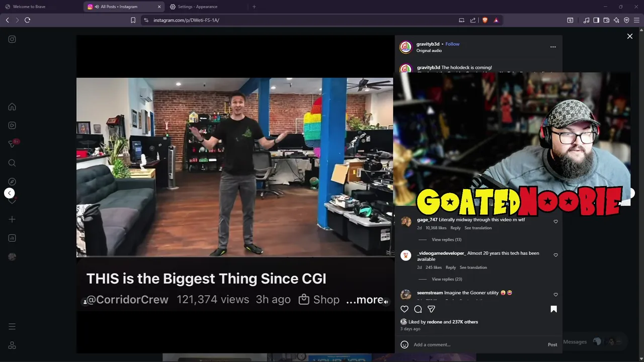Bookmark this page in Brave
The image size is (644, 362).
coord(133,20)
